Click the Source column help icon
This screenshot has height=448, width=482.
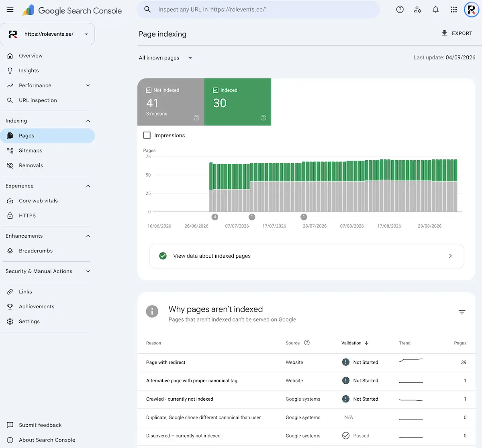(307, 343)
